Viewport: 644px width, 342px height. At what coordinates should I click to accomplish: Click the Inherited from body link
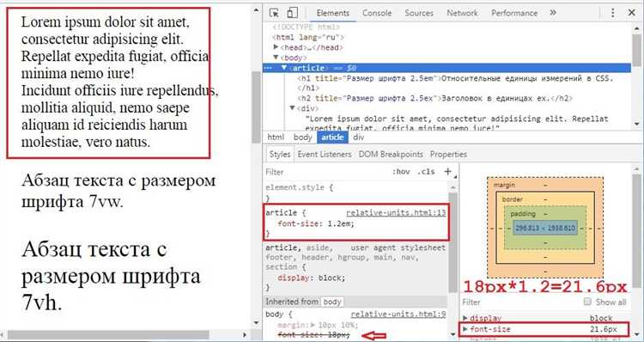click(x=332, y=302)
